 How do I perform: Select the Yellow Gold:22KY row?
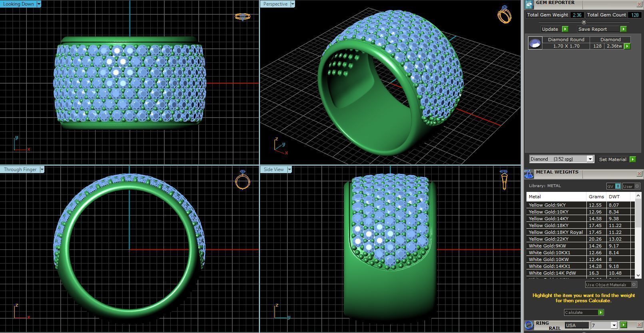(x=580, y=239)
